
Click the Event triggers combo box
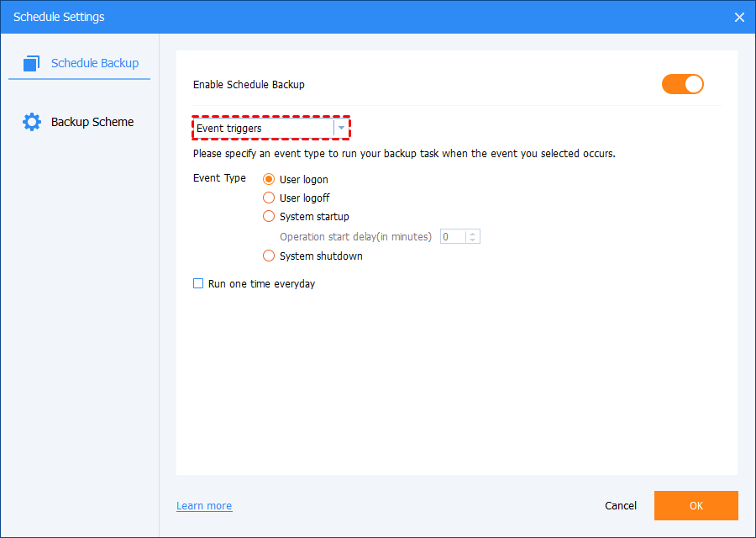pyautogui.click(x=264, y=128)
